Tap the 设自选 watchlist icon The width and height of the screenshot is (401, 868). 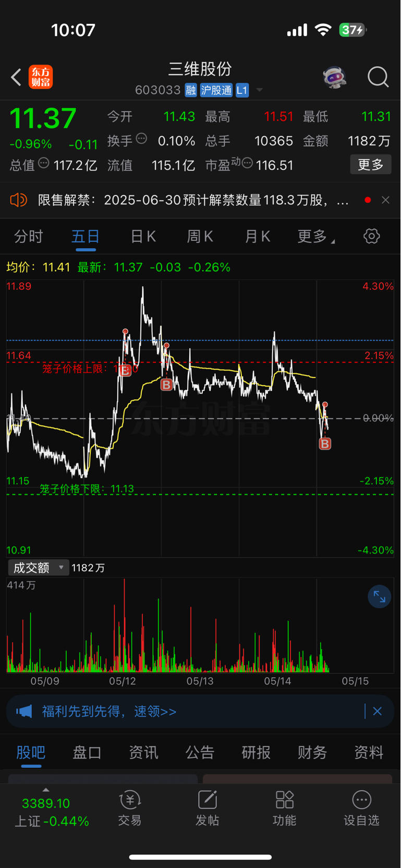tap(361, 809)
